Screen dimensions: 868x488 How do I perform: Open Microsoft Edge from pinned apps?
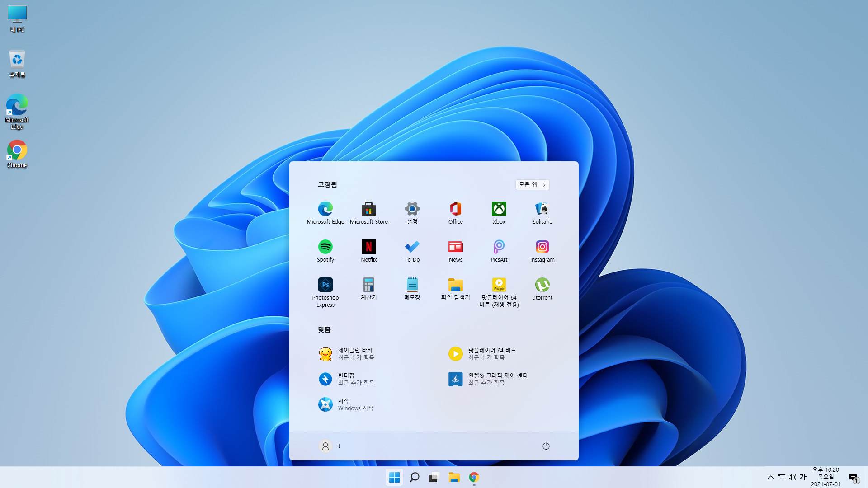point(325,213)
